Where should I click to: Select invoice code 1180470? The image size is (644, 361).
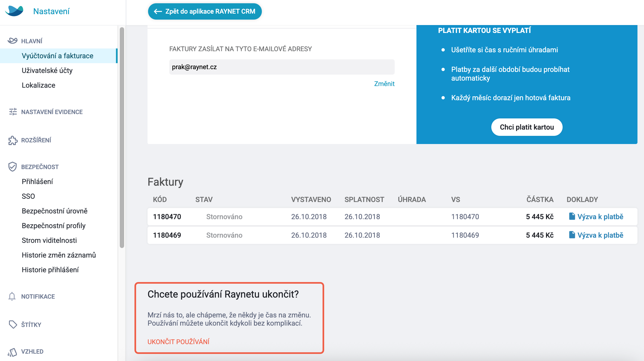click(167, 217)
